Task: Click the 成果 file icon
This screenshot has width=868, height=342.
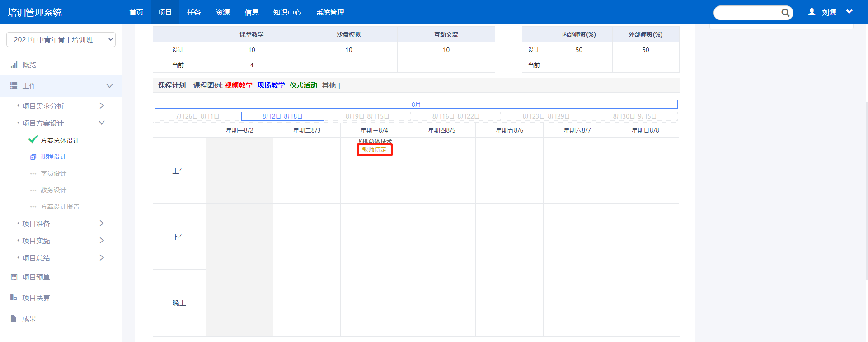Action: 14,318
